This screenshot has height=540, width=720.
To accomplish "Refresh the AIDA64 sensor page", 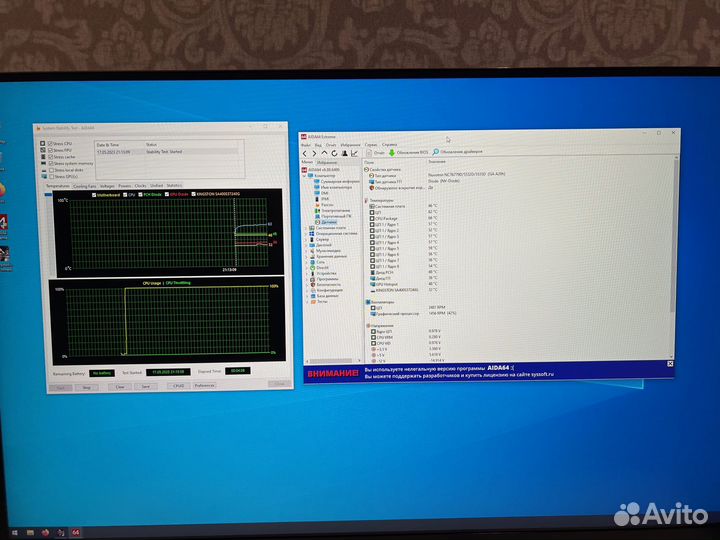I will (x=334, y=153).
